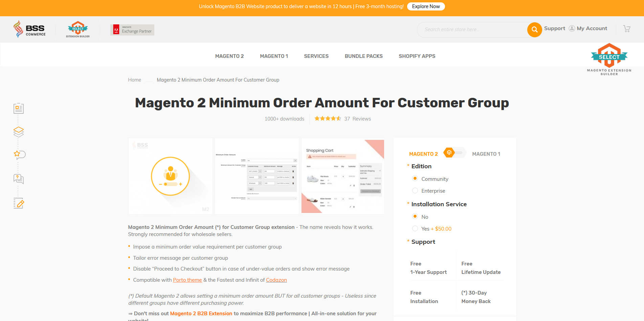Click Free 1-Year Support text
Image resolution: width=644 pixels, height=321 pixels.
pos(428,268)
